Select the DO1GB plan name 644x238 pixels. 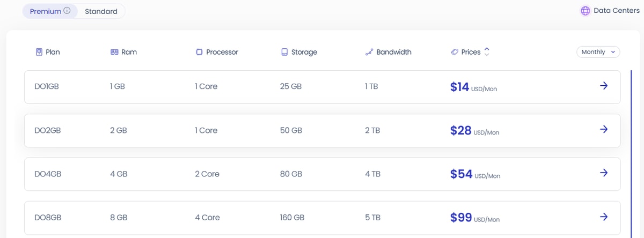pos(47,86)
